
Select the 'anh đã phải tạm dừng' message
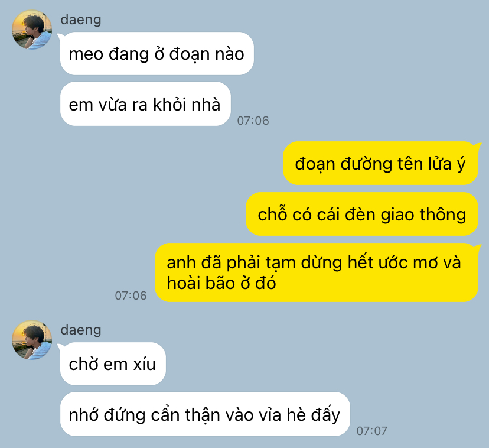(x=317, y=272)
